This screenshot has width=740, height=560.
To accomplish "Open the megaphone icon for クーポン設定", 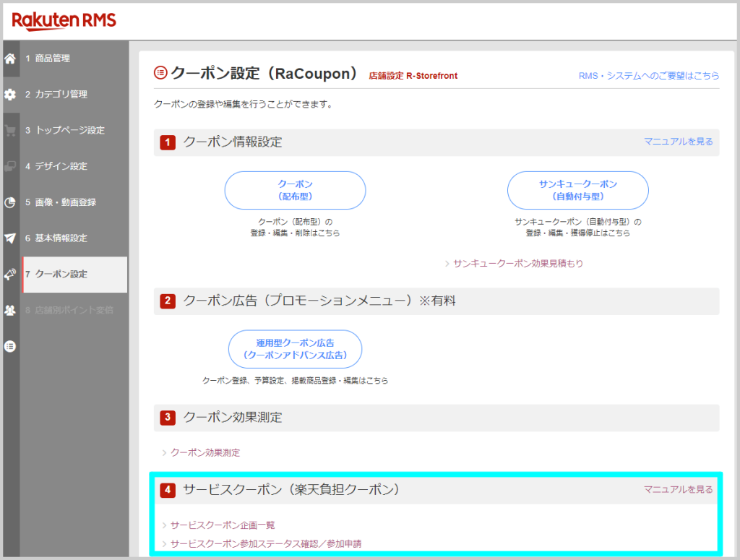I will click(10, 275).
